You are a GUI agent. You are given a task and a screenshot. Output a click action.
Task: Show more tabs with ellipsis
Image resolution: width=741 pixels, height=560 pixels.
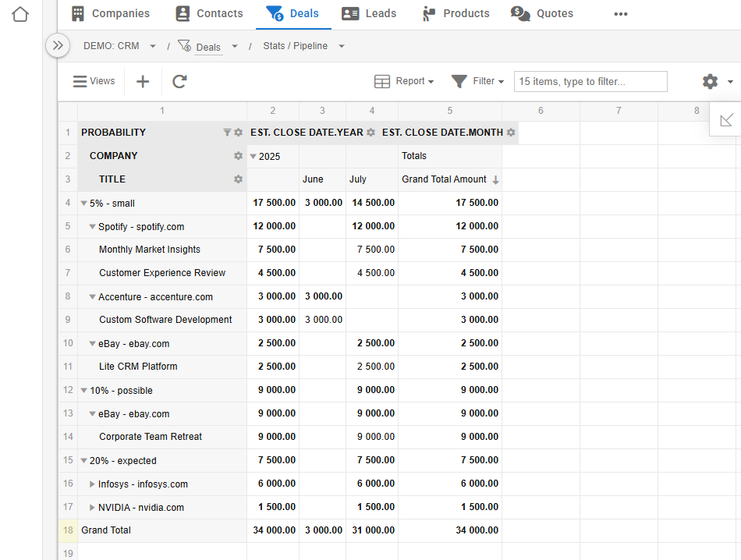click(x=621, y=14)
